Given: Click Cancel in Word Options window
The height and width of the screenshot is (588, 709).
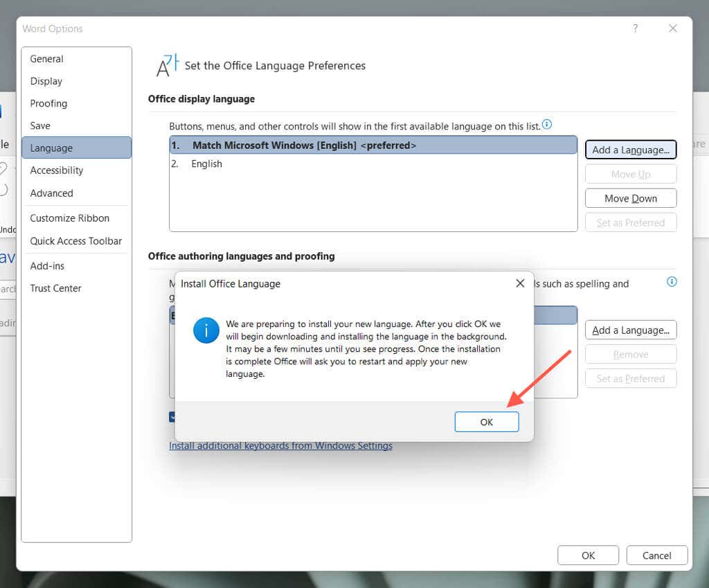Looking at the screenshot, I should coord(656,555).
